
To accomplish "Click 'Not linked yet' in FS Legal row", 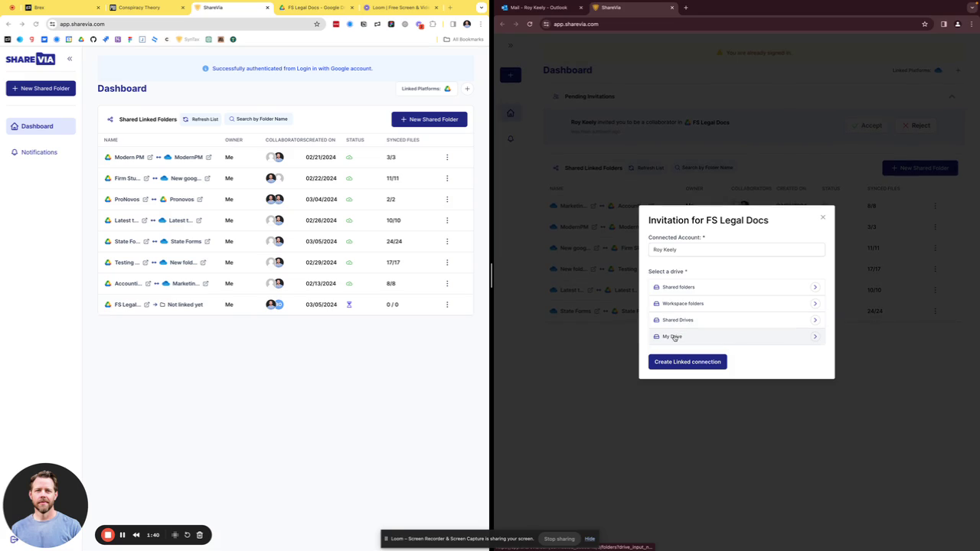I will click(185, 305).
